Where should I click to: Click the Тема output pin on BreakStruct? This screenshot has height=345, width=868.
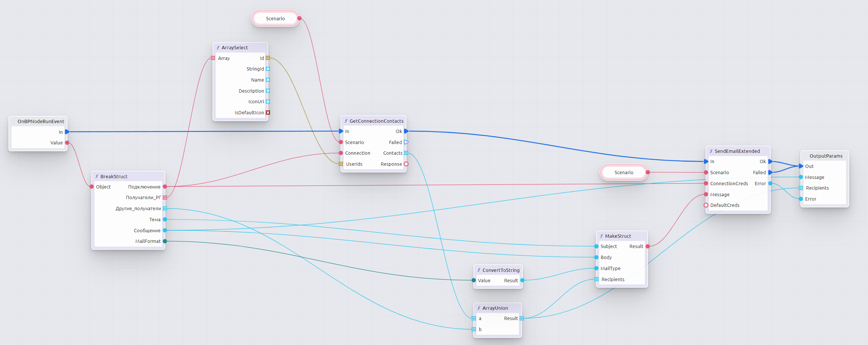point(165,219)
